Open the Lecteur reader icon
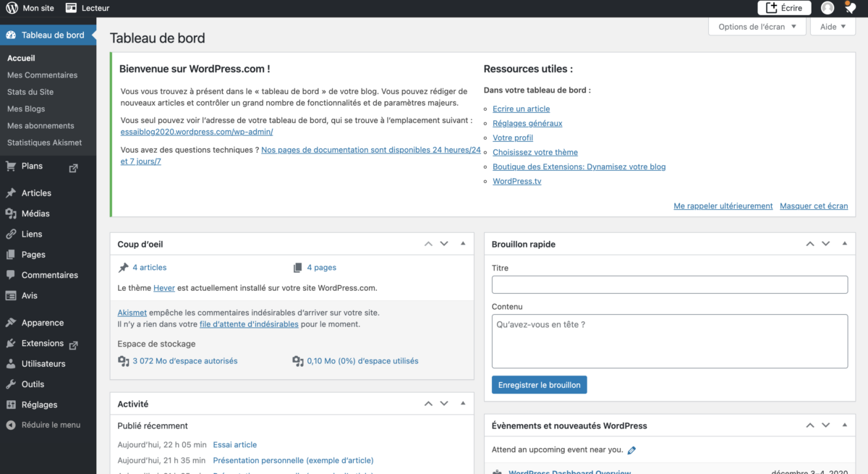 pyautogui.click(x=71, y=8)
